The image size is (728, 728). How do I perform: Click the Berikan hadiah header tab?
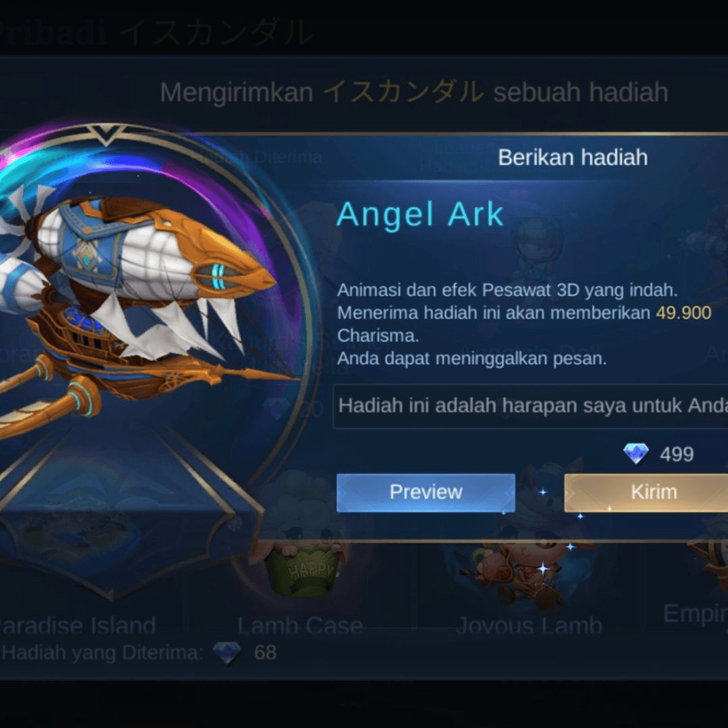[x=572, y=157]
